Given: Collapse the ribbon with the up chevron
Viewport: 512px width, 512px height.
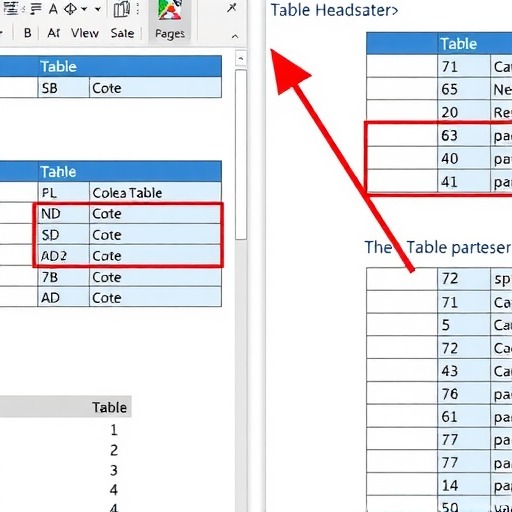Looking at the screenshot, I should (x=235, y=36).
